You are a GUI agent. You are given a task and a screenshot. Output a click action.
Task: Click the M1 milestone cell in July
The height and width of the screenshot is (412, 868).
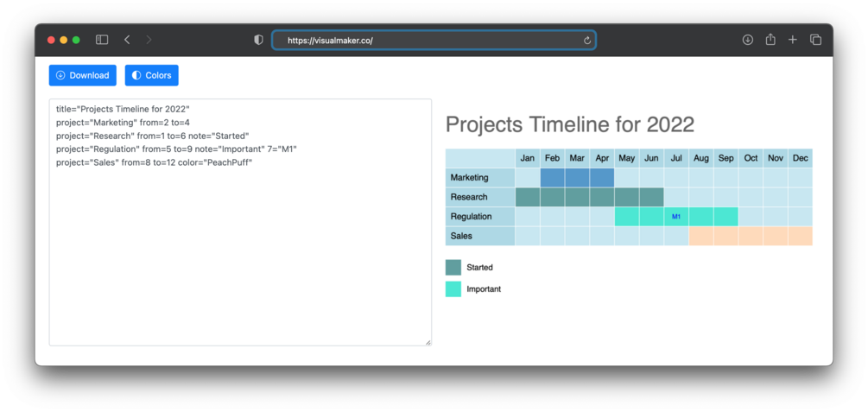coord(676,217)
